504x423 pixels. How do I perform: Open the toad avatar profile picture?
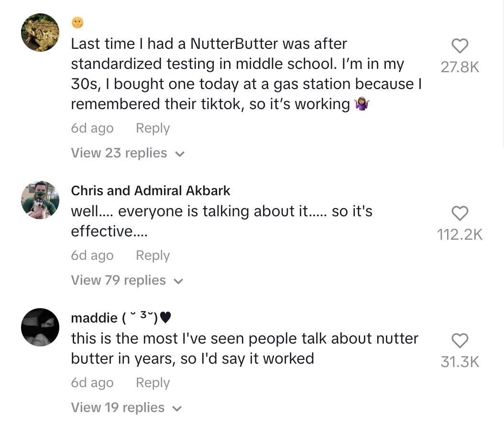coord(40,32)
